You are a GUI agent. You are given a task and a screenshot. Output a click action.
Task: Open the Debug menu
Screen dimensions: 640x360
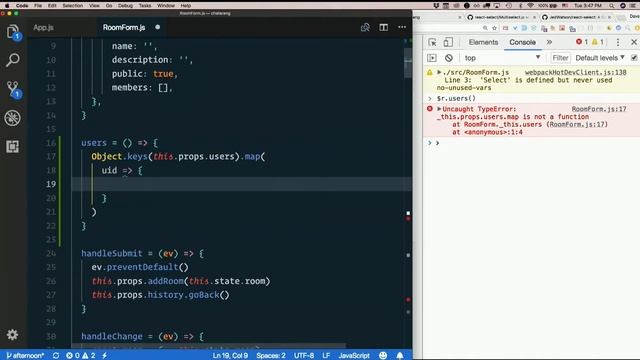(125, 6)
